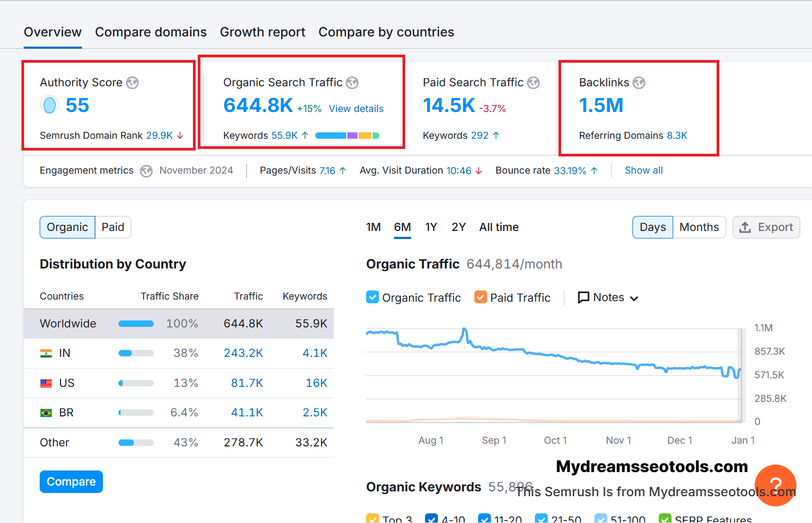Open Backlinks 1.5M value
This screenshot has width=812, height=523.
[x=601, y=106]
